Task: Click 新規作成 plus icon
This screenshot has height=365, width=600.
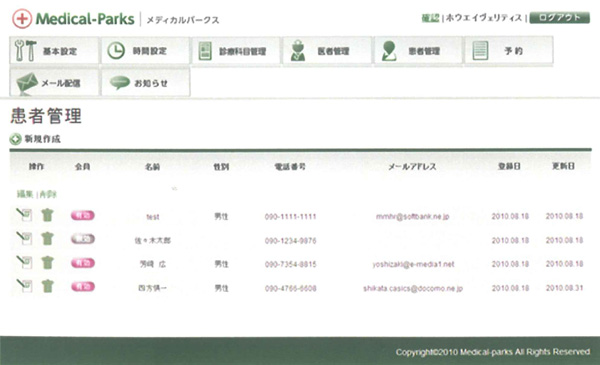Action: click(x=15, y=139)
